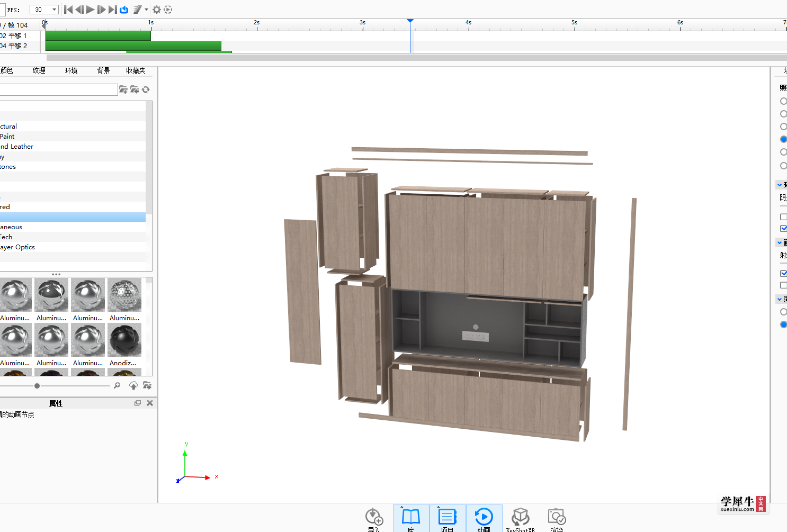Viewport: 787px width, 532px height.
Task: Select the green 平移 1 animation bar
Action: point(98,35)
